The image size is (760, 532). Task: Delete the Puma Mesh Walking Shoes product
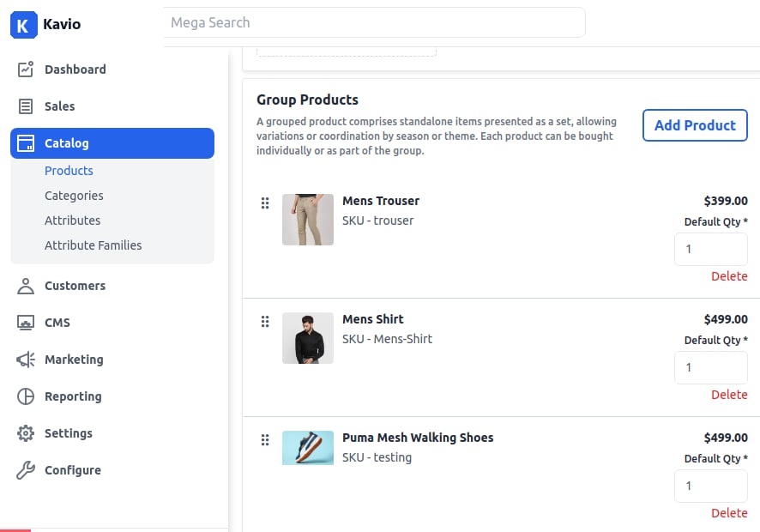point(729,512)
